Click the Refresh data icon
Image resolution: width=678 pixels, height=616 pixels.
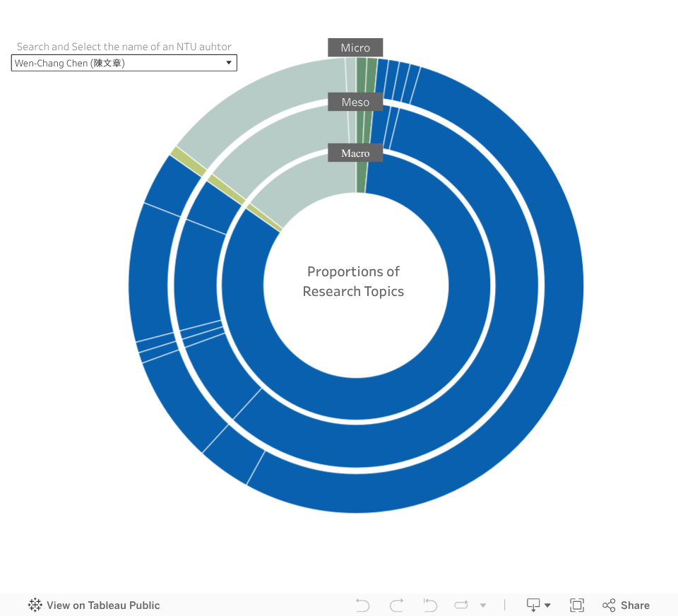click(x=461, y=605)
